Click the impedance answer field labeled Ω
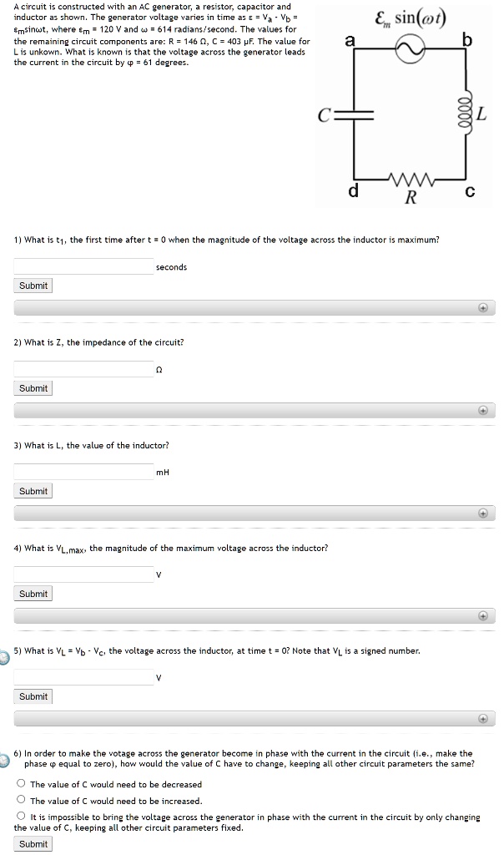504x855 pixels. pyautogui.click(x=83, y=369)
